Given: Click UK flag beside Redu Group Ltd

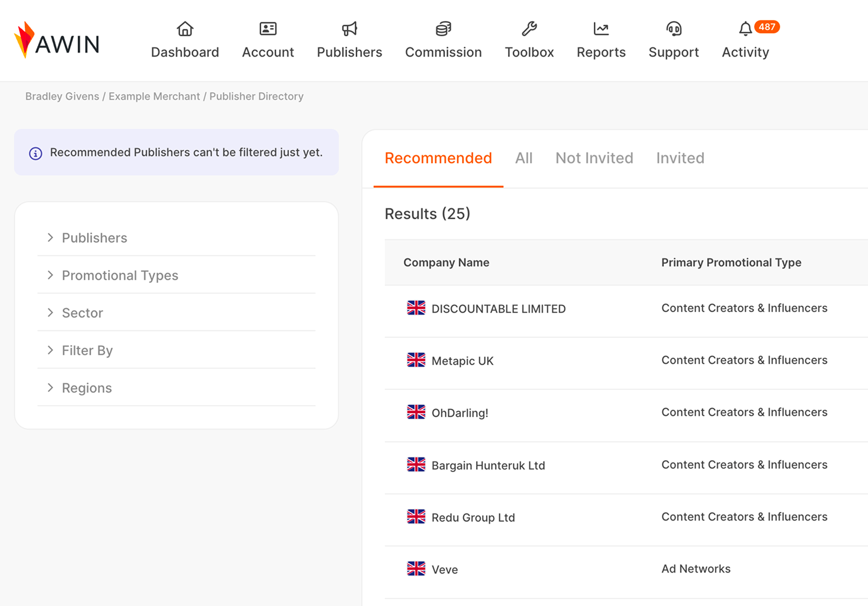Looking at the screenshot, I should point(416,517).
